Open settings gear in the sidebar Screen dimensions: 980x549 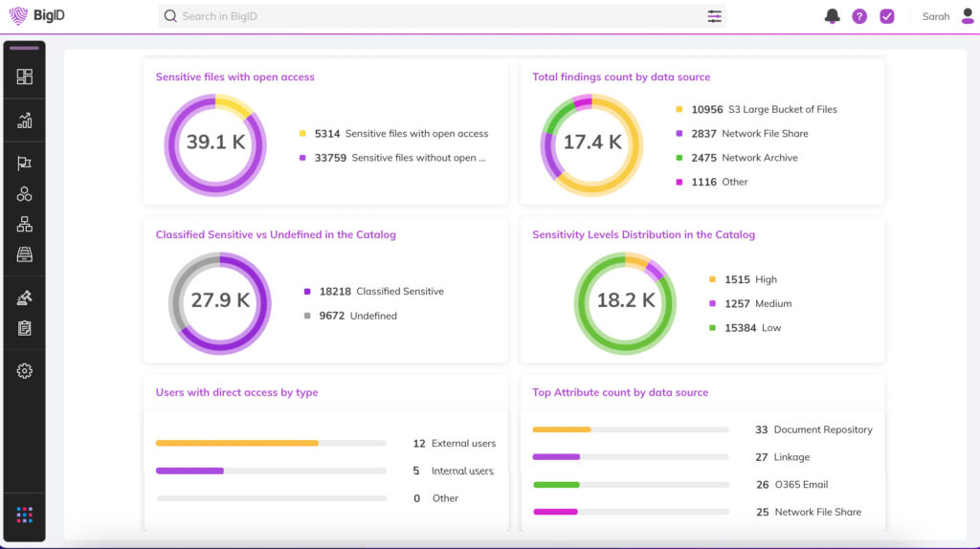[25, 371]
